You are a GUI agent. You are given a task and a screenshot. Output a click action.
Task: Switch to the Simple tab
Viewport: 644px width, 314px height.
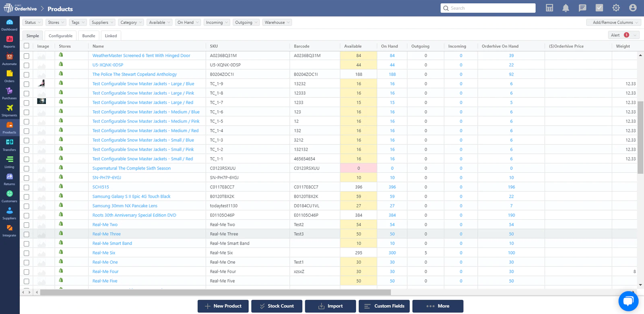tap(33, 36)
